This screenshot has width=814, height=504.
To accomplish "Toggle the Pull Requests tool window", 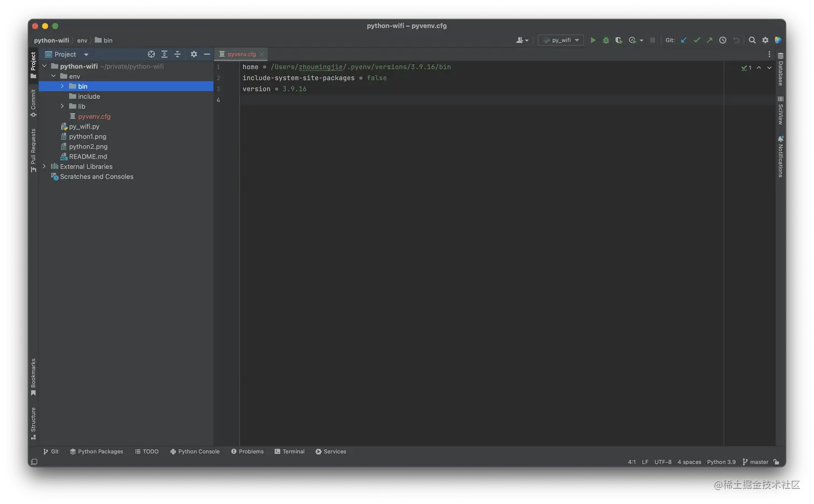I will [x=33, y=151].
